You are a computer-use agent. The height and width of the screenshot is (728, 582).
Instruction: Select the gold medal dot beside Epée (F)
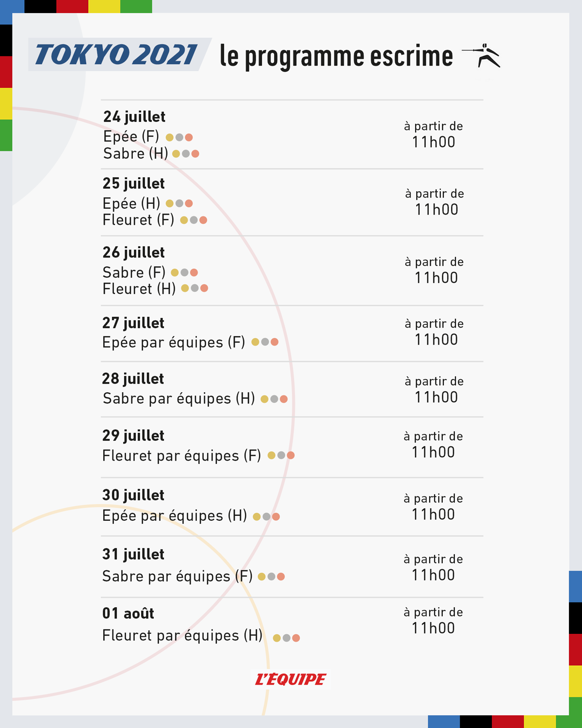pos(170,137)
